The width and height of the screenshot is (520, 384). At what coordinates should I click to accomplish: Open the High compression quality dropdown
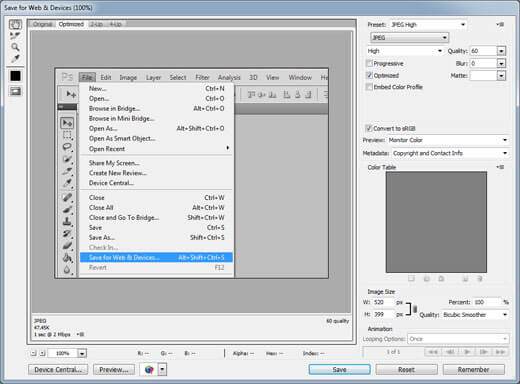click(x=404, y=51)
